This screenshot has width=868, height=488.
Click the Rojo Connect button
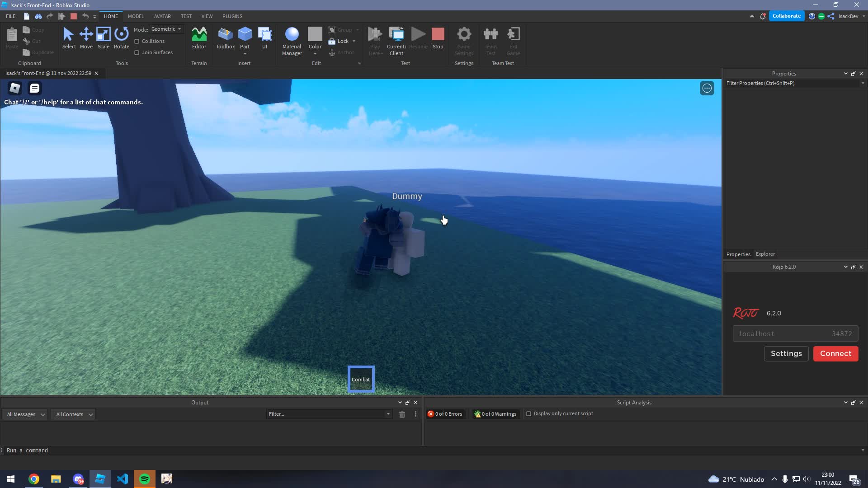point(835,354)
